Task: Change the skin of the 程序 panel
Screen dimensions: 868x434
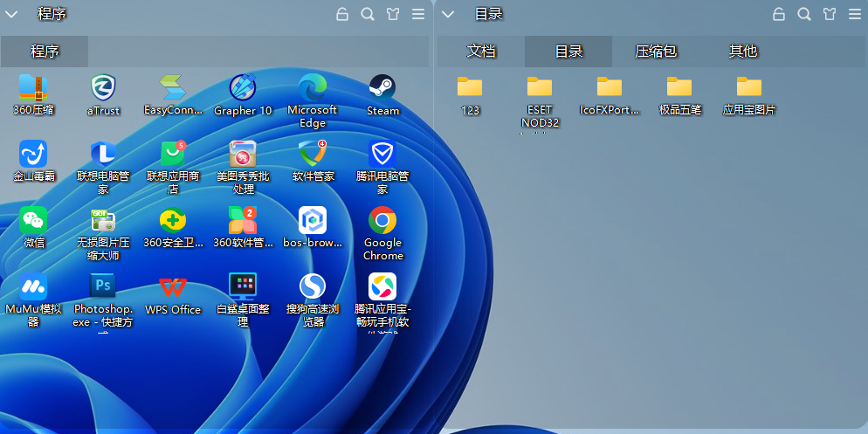Action: pyautogui.click(x=393, y=14)
